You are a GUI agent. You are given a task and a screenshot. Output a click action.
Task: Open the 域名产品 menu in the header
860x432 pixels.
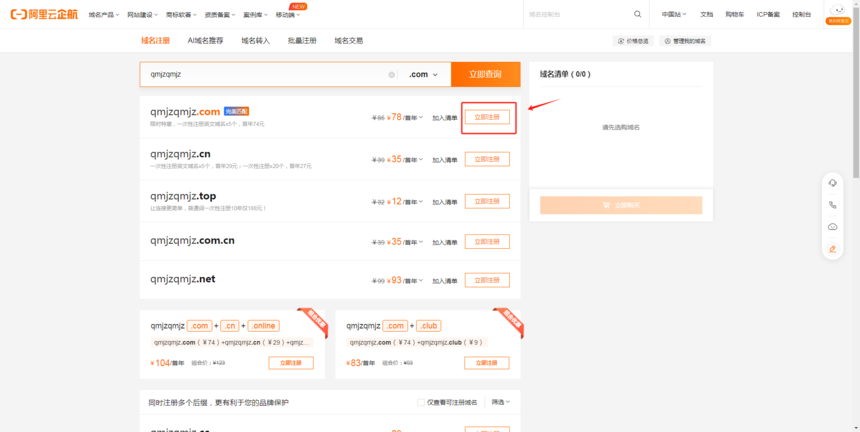coord(103,15)
